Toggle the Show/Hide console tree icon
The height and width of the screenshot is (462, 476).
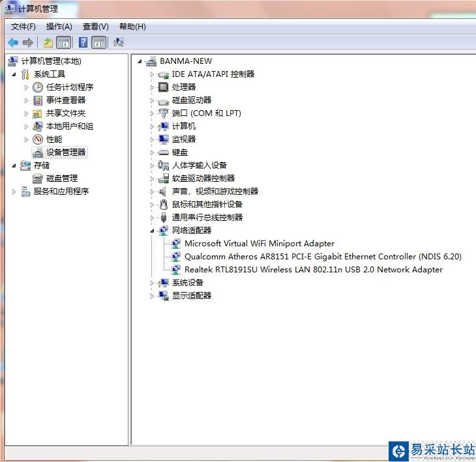point(64,43)
